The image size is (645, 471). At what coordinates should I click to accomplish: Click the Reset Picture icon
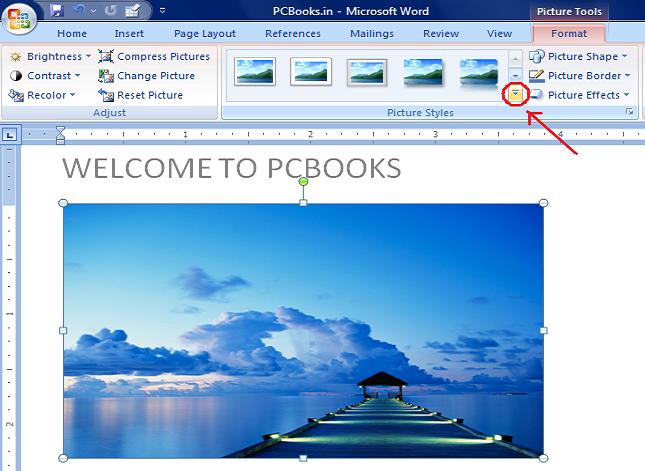pyautogui.click(x=106, y=95)
